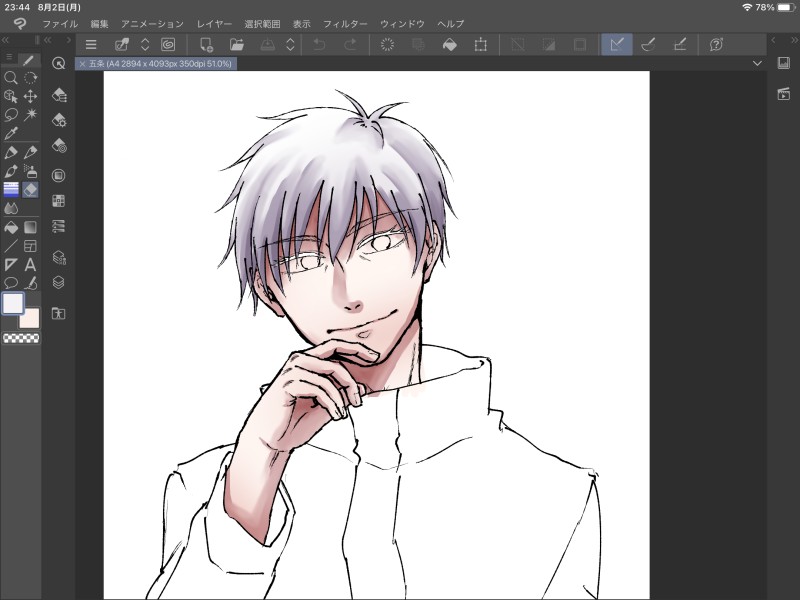Select the Decoration tool

click(x=11, y=189)
